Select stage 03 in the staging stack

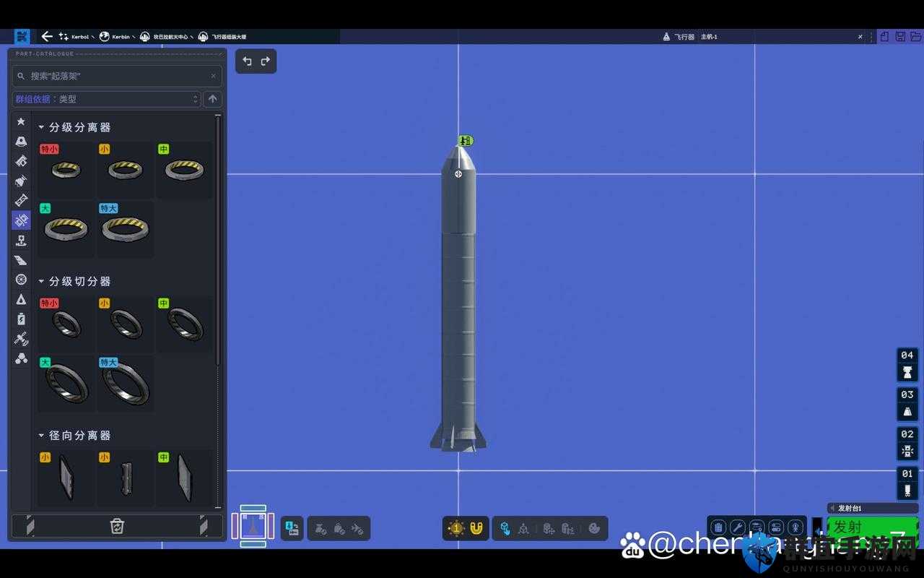[x=907, y=404]
